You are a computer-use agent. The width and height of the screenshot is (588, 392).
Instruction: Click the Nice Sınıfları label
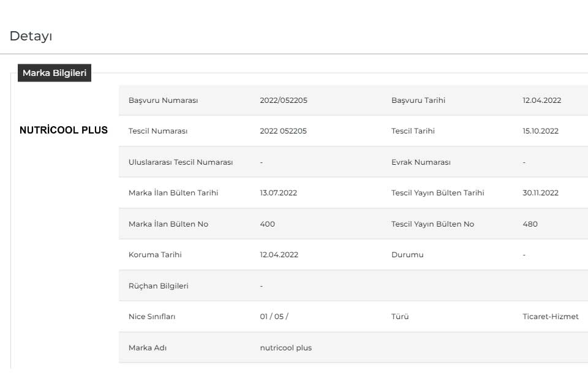point(152,317)
